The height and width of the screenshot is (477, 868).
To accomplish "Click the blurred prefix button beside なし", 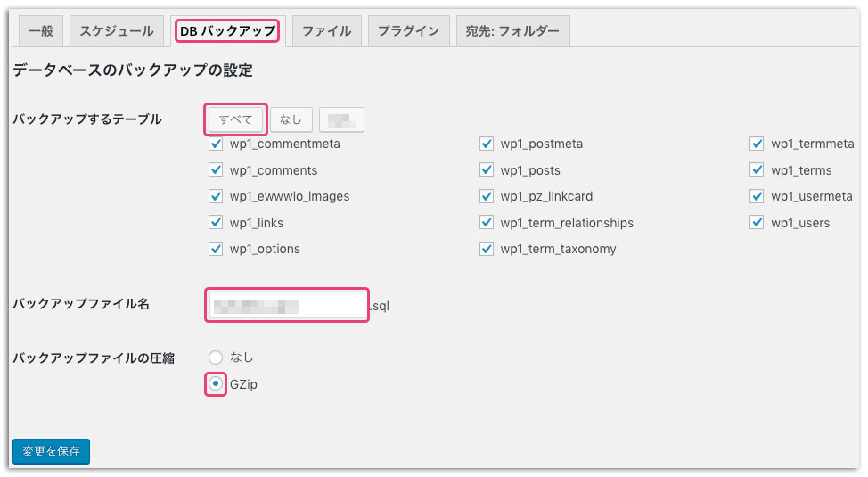I will 341,119.
